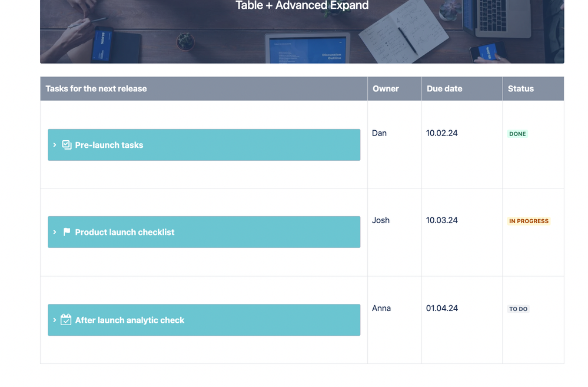The image size is (588, 387).
Task: Expand the After launch analytic check chevron
Action: coord(55,320)
